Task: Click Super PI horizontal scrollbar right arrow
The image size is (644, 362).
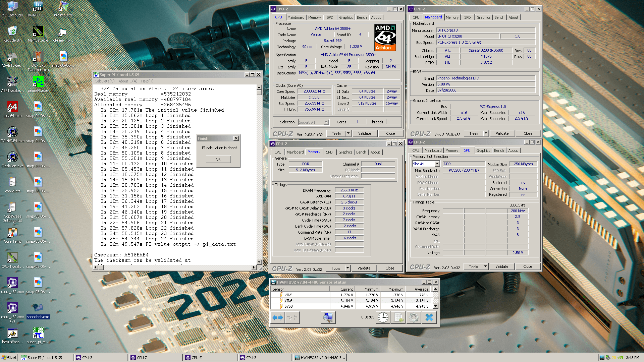Action: coord(254,267)
